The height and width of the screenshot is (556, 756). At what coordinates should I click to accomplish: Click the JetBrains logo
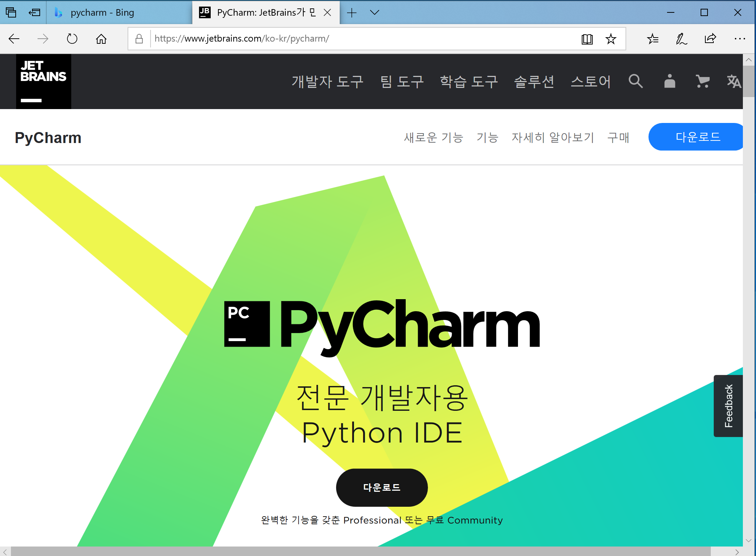(x=43, y=81)
